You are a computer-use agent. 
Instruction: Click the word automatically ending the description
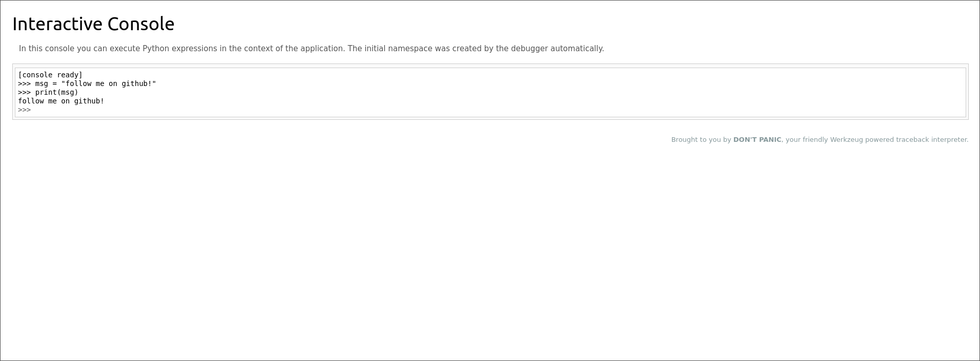point(577,49)
